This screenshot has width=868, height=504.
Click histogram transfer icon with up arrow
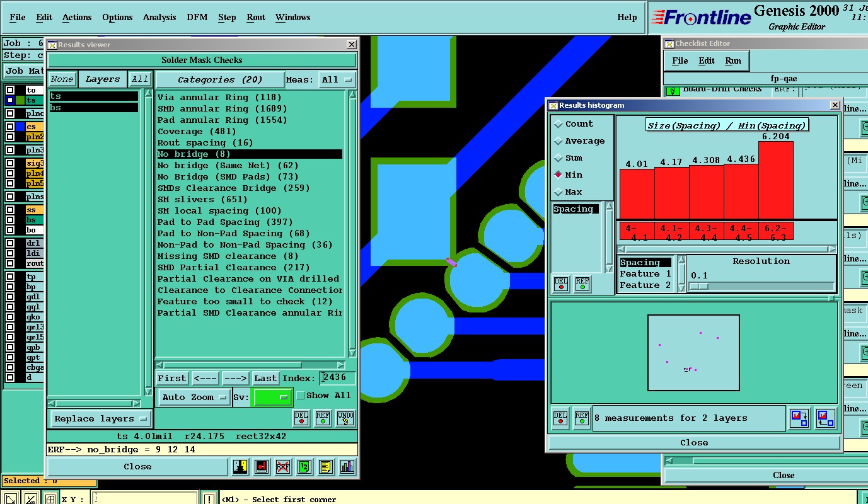[825, 418]
